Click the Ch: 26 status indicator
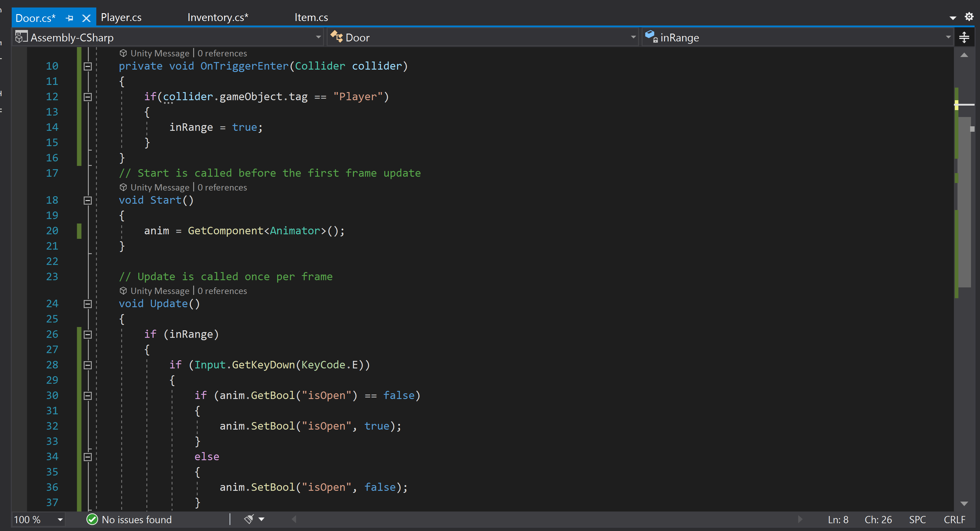 (x=878, y=520)
